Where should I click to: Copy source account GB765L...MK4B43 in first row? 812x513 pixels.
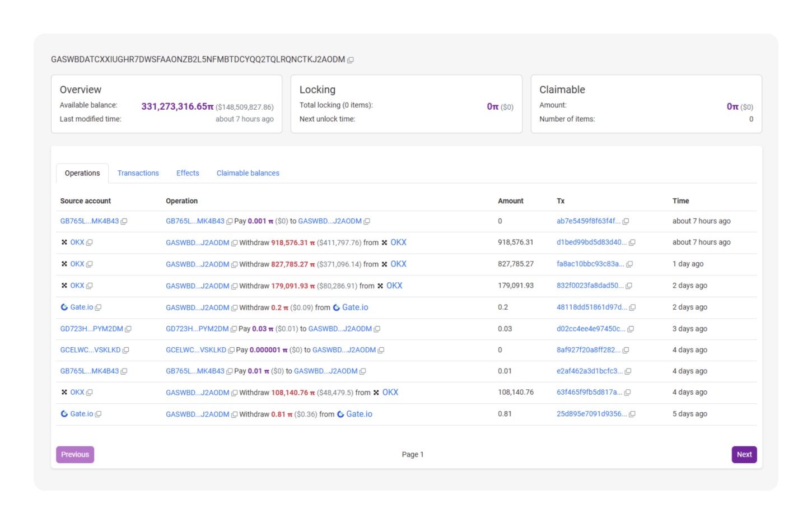(x=124, y=221)
